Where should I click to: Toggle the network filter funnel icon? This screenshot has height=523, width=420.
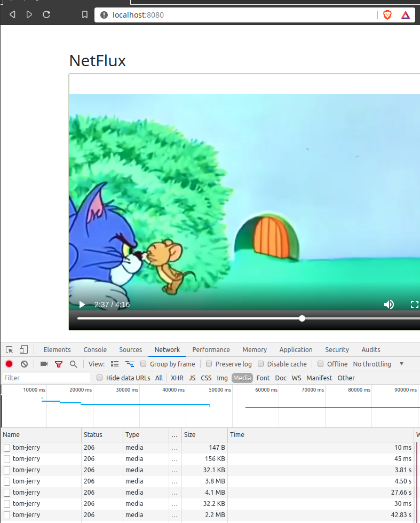(59, 364)
